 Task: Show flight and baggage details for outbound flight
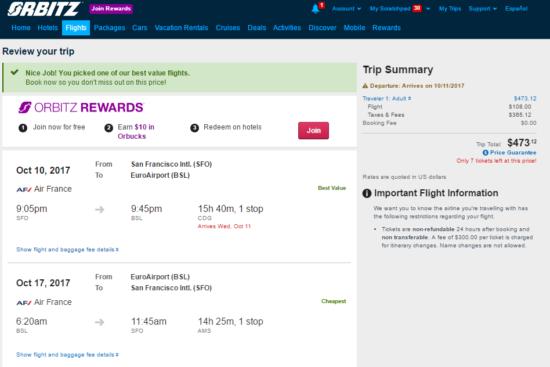click(x=67, y=249)
